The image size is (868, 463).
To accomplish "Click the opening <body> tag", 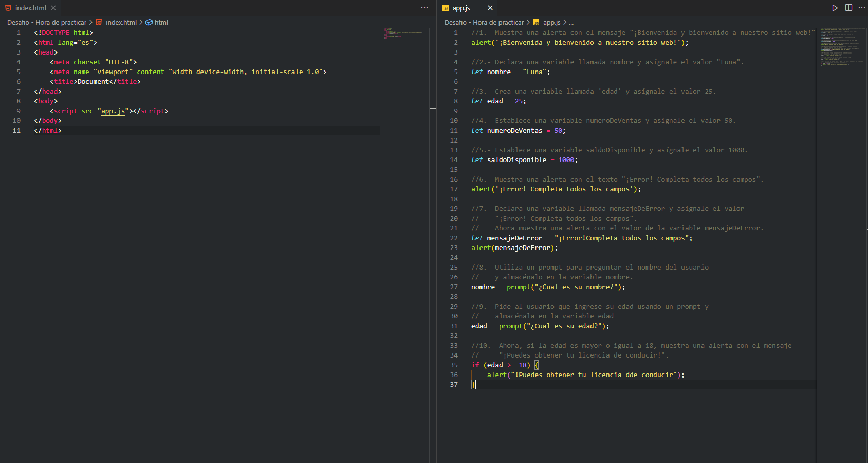I will tap(46, 101).
